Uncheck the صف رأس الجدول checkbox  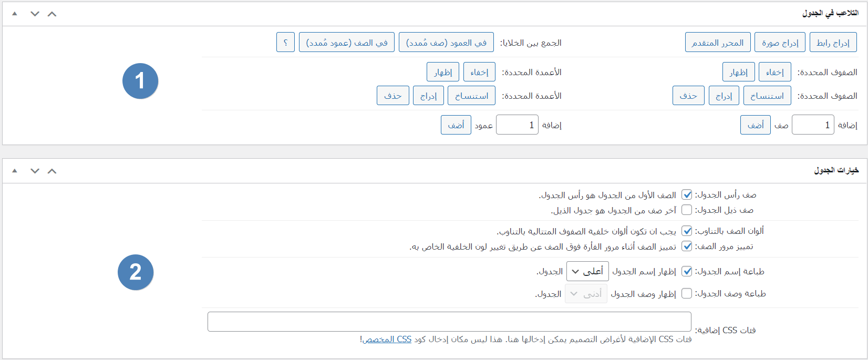(687, 195)
